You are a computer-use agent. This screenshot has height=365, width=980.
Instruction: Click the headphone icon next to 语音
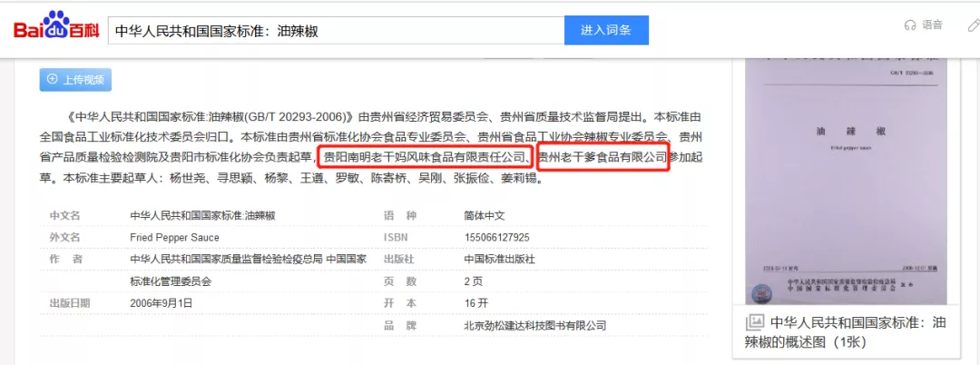point(910,25)
